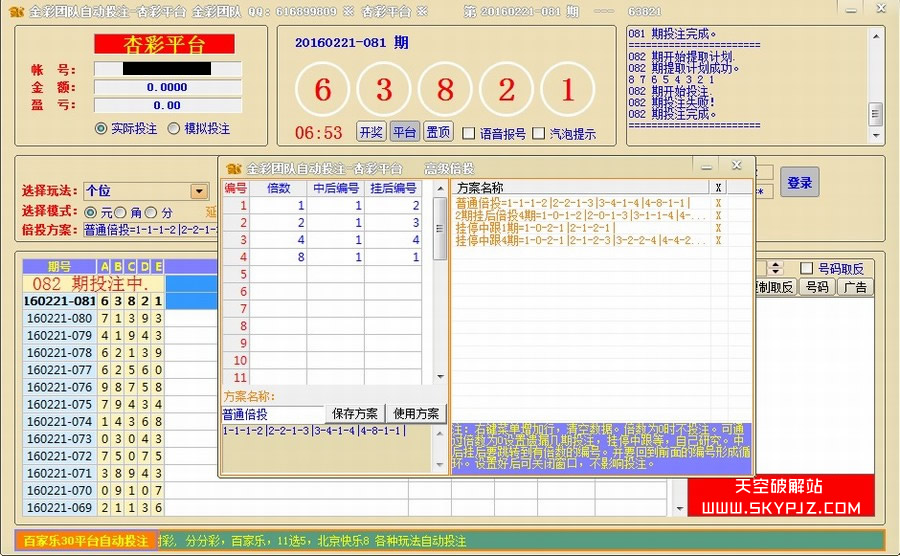Click the 中后编号 column header
This screenshot has width=900, height=556.
[x=336, y=188]
